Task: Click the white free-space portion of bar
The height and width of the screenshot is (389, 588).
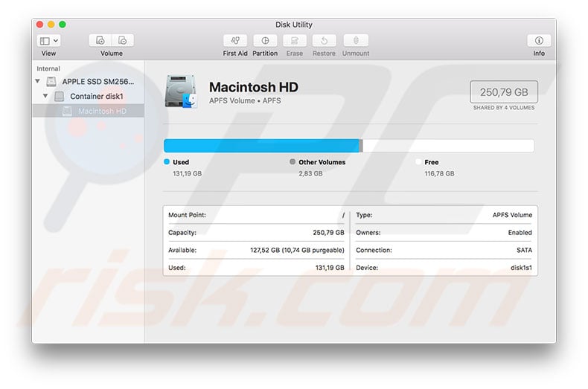Action: [449, 146]
